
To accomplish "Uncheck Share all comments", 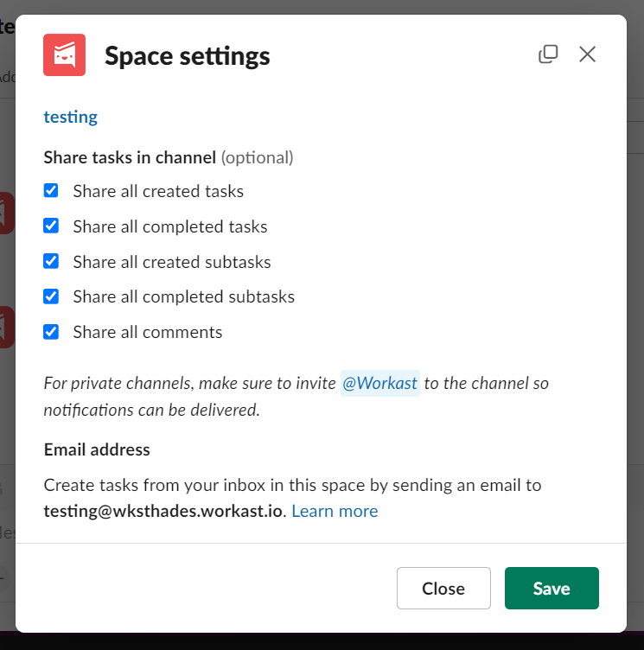I will [51, 332].
